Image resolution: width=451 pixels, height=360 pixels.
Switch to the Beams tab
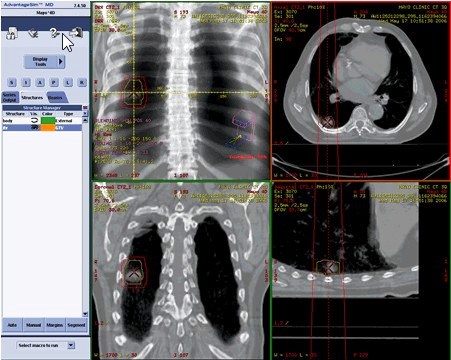click(x=56, y=97)
